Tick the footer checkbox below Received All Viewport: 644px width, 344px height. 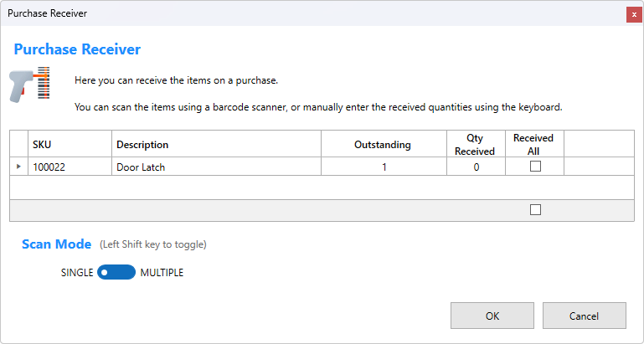pyautogui.click(x=535, y=210)
